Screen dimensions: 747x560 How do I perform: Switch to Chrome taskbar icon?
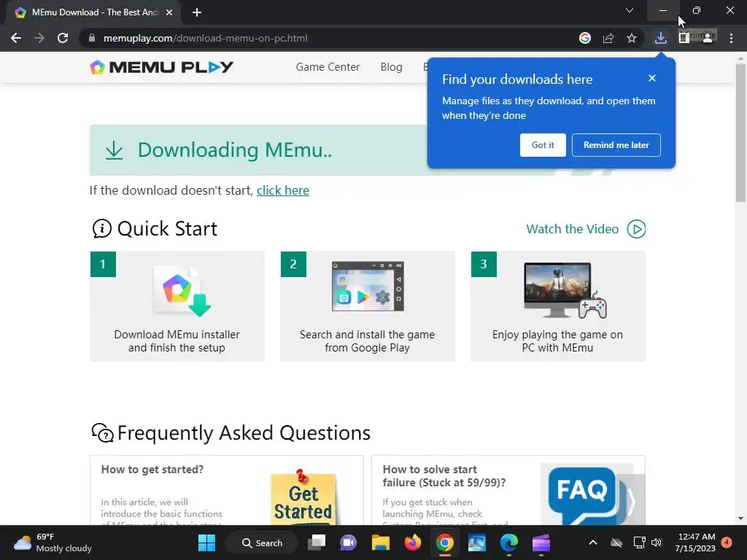coord(444,542)
